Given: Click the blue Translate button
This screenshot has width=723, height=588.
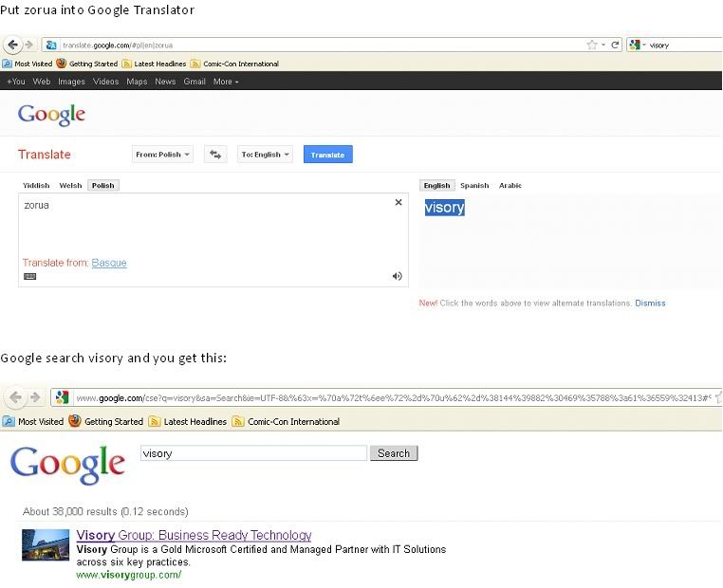Looking at the screenshot, I should point(328,155).
